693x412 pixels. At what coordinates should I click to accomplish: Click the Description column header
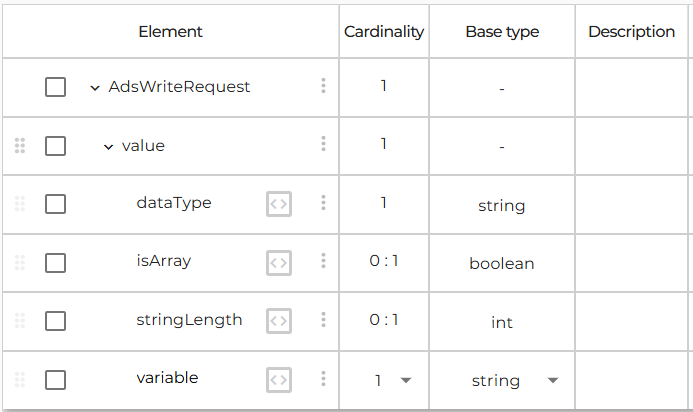point(632,31)
